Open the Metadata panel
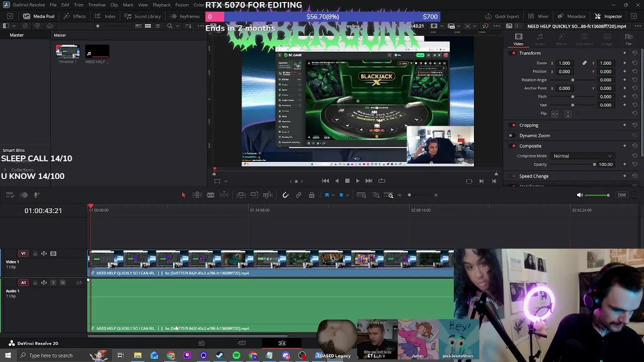The image size is (644, 362). (571, 16)
